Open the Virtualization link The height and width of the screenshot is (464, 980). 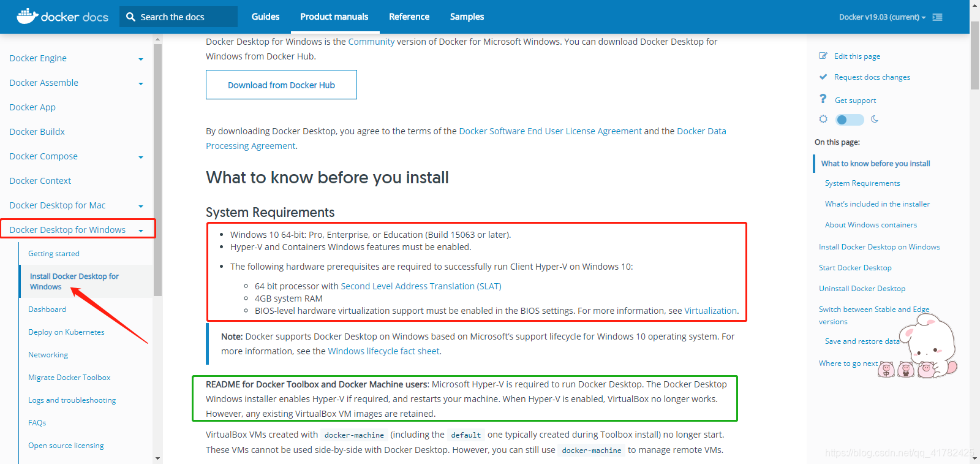[x=710, y=311]
